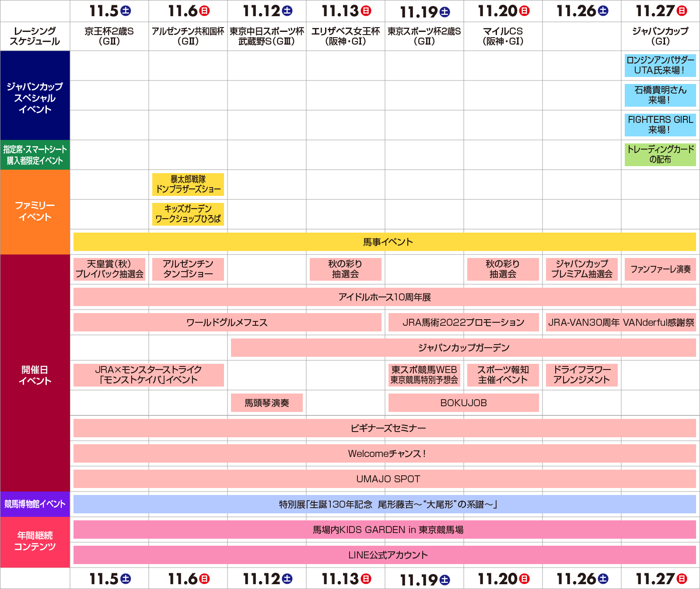Select ジャパンカップスペシャルイベント category
The width and height of the screenshot is (700, 589).
coord(35,95)
